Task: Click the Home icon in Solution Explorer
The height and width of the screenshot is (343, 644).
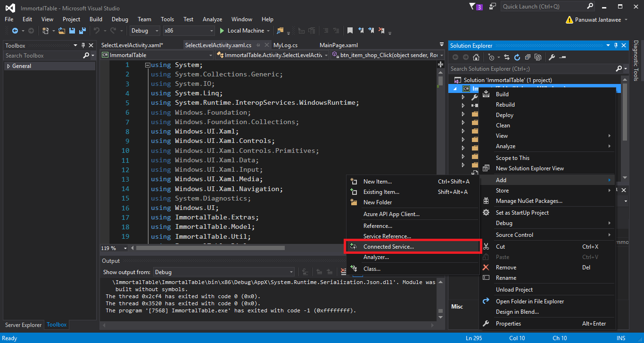Action: pyautogui.click(x=476, y=57)
